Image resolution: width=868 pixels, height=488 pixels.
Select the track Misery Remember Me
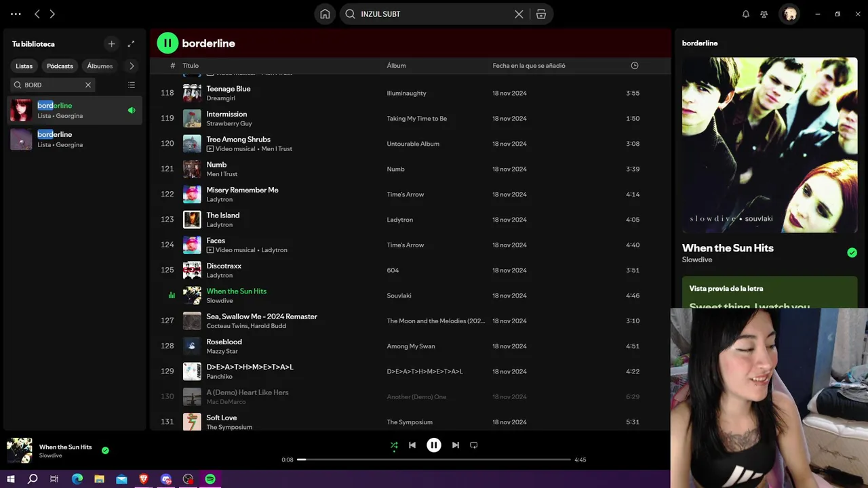(242, 190)
